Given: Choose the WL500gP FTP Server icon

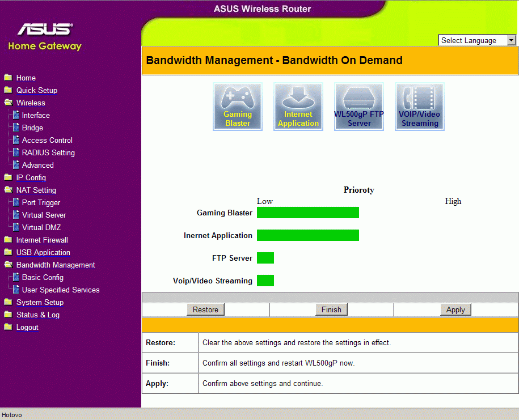Looking at the screenshot, I should coord(359,107).
